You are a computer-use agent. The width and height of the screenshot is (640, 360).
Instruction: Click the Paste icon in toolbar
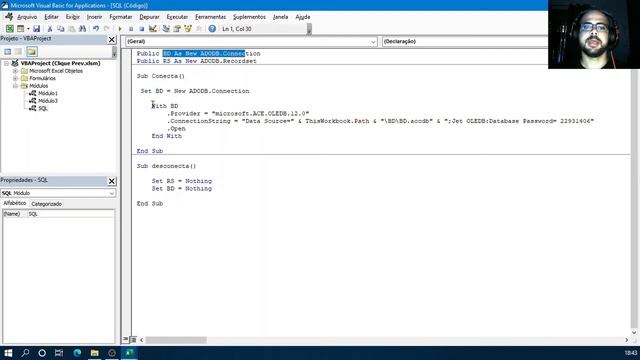click(x=72, y=29)
